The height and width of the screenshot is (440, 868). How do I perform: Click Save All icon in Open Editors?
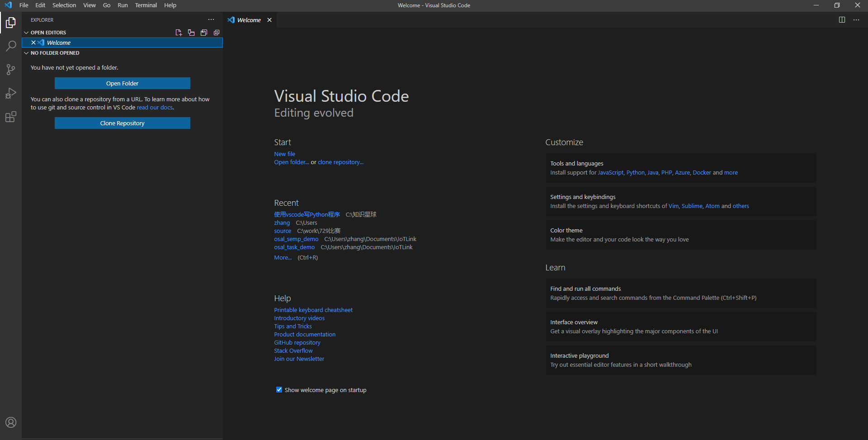click(x=204, y=33)
